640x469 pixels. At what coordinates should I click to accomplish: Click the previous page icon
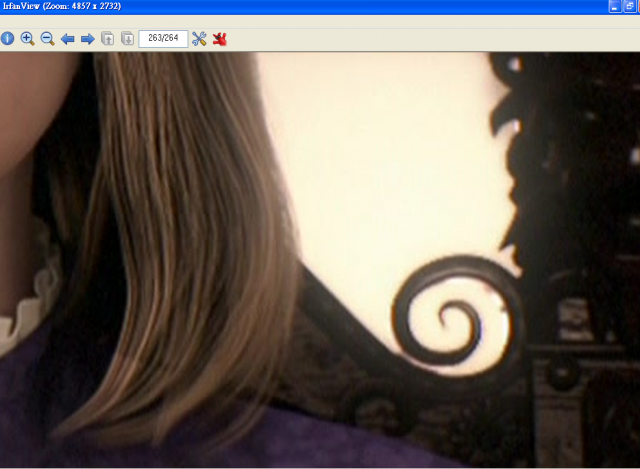pos(107,39)
